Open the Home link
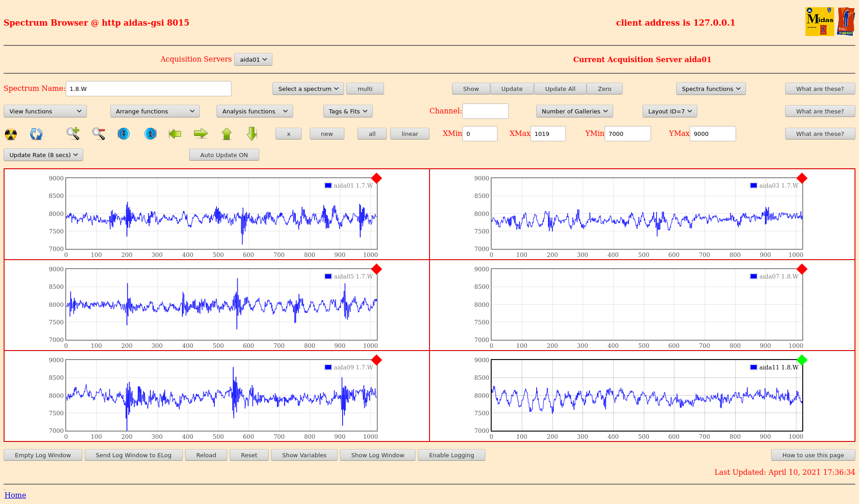 pos(15,495)
